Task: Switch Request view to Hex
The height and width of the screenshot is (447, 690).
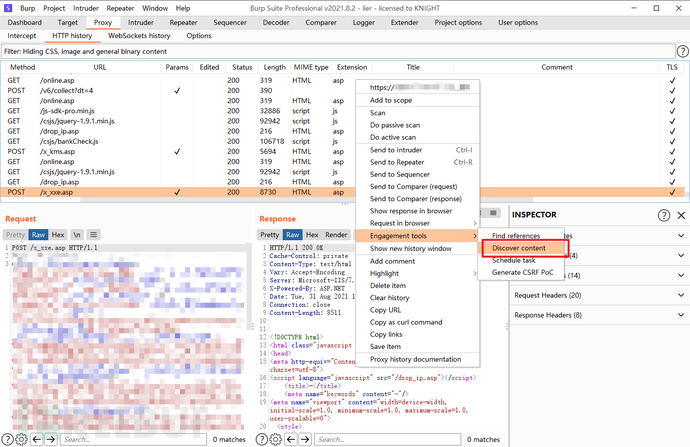Action: pyautogui.click(x=58, y=235)
